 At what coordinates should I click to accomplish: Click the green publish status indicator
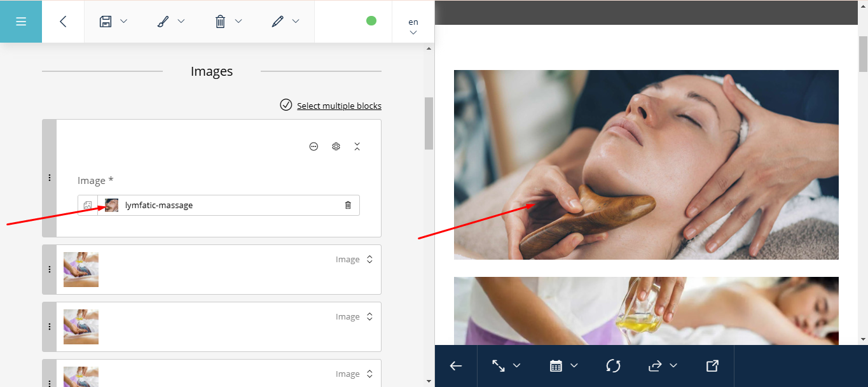(371, 21)
